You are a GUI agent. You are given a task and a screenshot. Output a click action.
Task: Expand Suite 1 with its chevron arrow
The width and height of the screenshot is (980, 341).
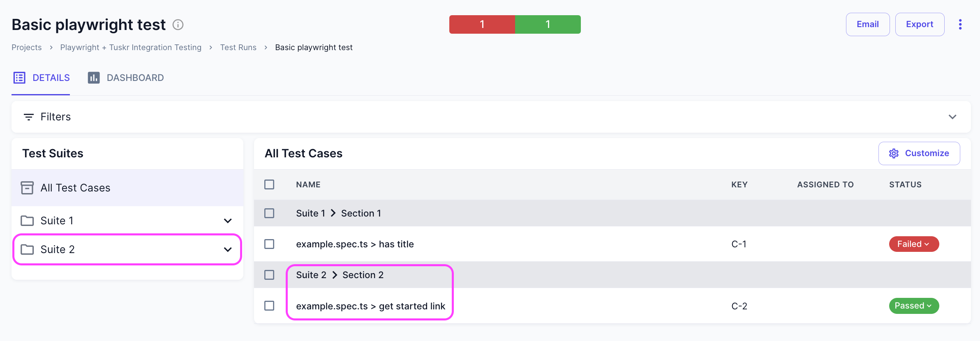228,221
